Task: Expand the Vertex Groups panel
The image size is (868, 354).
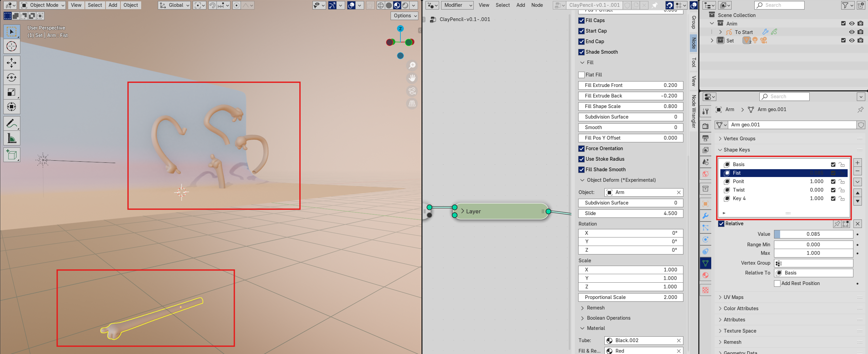Action: coord(720,139)
